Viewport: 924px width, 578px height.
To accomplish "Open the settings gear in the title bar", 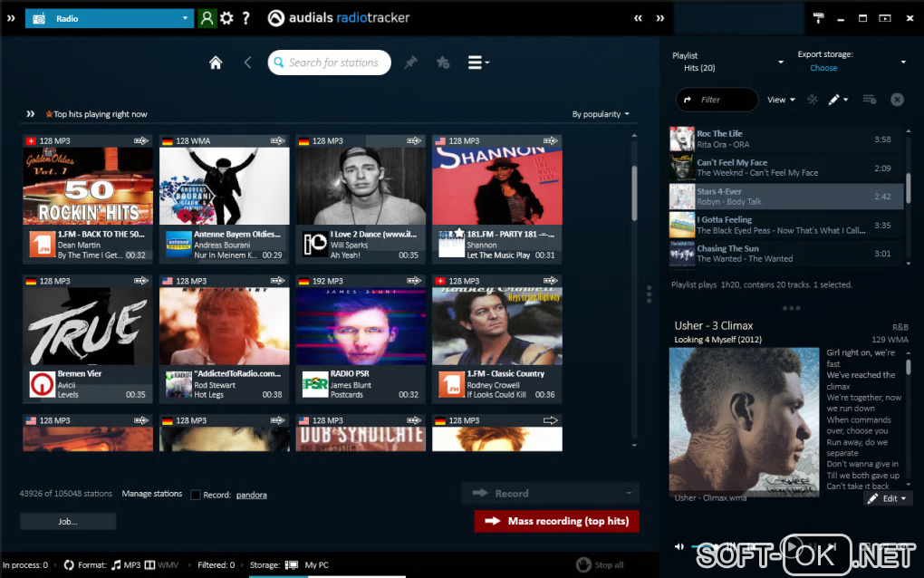I will [x=226, y=18].
